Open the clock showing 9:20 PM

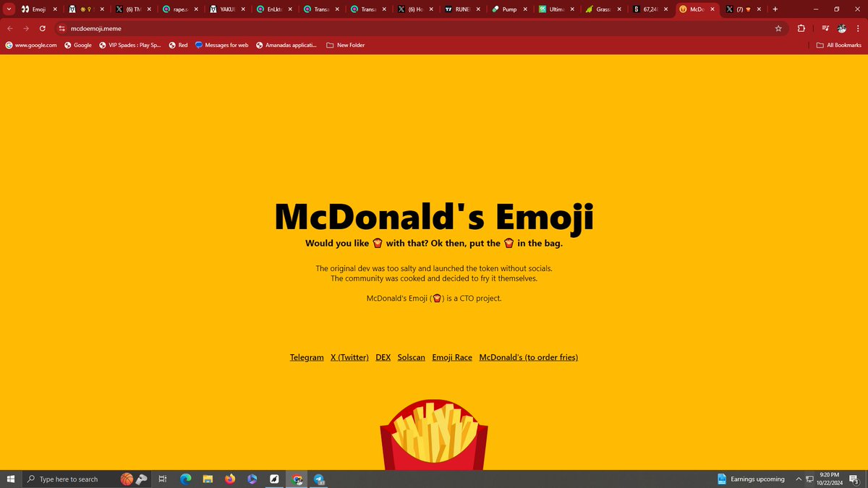tap(828, 479)
